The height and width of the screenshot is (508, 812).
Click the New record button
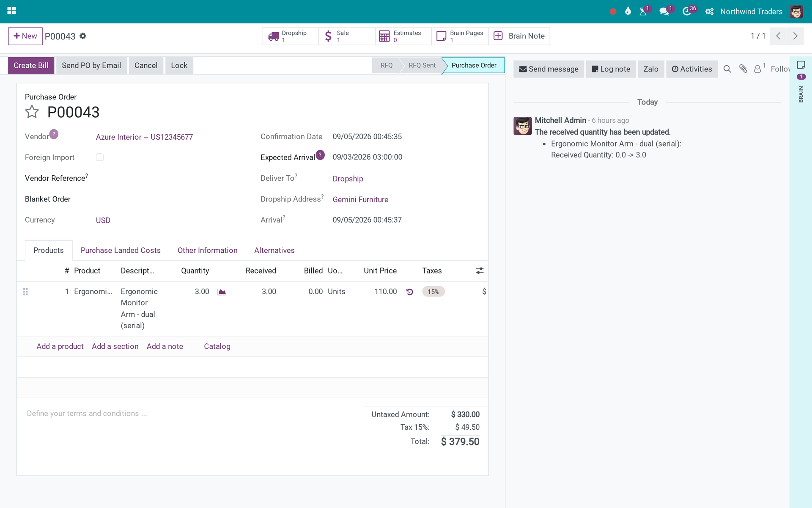pyautogui.click(x=25, y=36)
